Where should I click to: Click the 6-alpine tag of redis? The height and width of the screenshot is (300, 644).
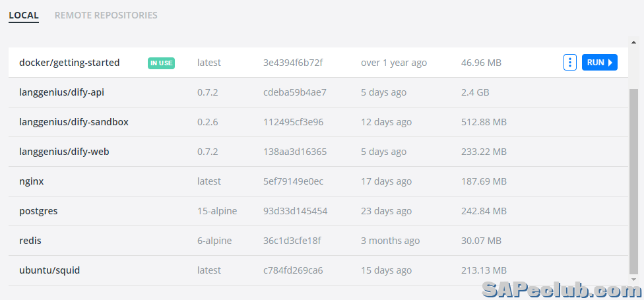214,241
